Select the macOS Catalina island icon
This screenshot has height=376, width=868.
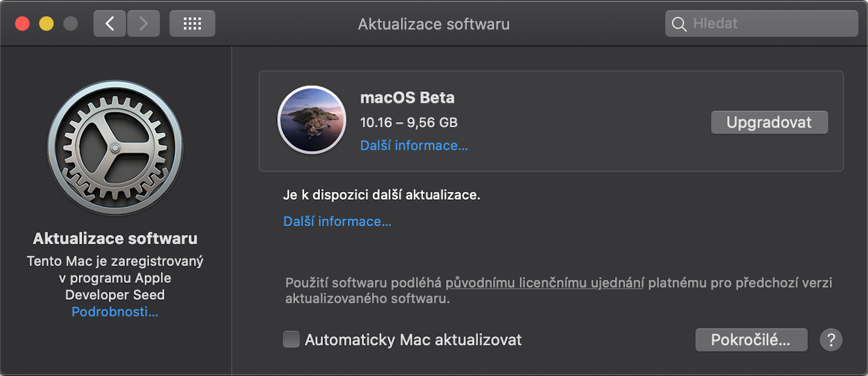(x=312, y=120)
